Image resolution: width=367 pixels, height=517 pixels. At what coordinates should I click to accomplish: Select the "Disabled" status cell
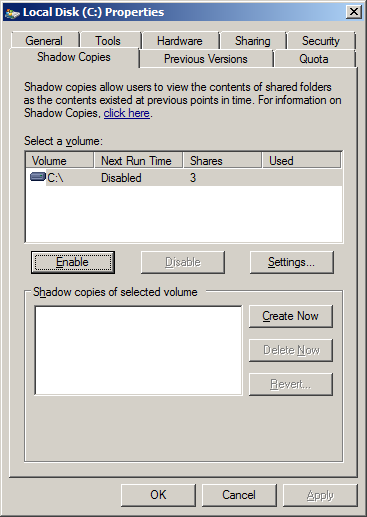point(121,178)
